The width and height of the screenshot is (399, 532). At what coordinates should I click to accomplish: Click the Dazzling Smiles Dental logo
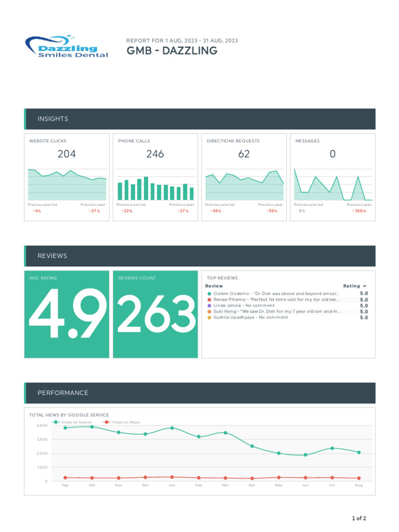[67, 46]
